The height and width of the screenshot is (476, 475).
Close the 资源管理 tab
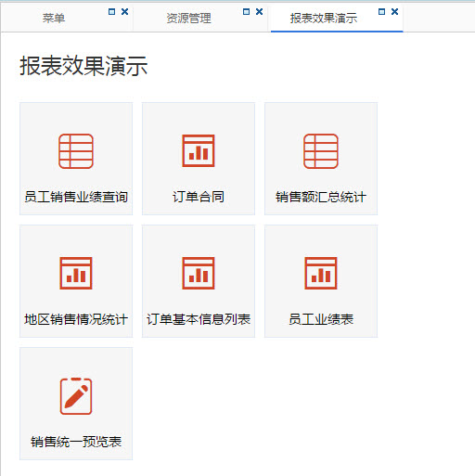pyautogui.click(x=259, y=12)
